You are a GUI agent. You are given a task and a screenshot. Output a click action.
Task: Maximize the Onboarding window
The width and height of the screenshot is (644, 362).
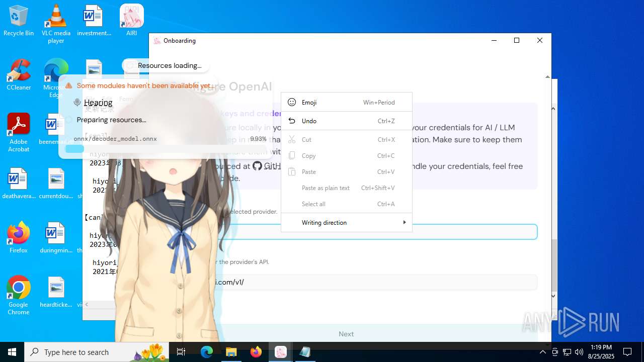516,40
